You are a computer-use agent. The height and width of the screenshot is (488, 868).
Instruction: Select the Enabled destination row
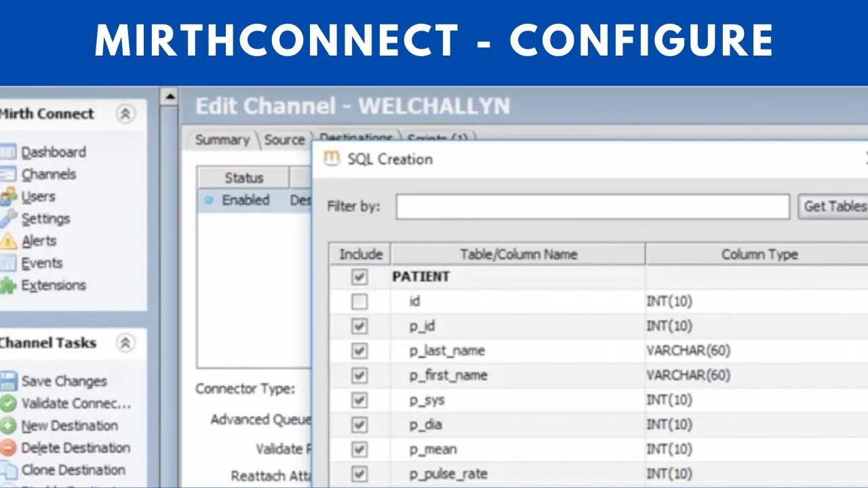(x=254, y=200)
